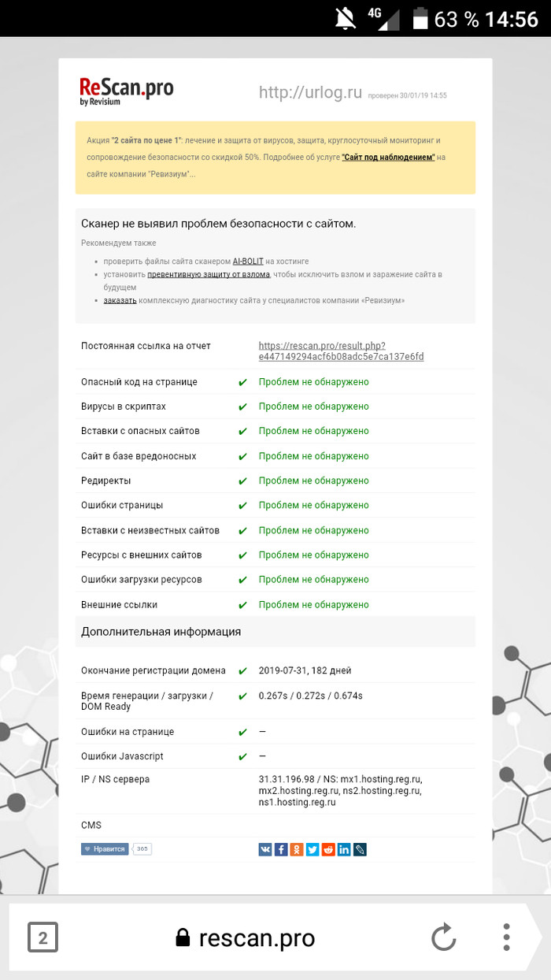The height and width of the screenshot is (980, 551).
Task: Share report on Twitter
Action: click(312, 849)
